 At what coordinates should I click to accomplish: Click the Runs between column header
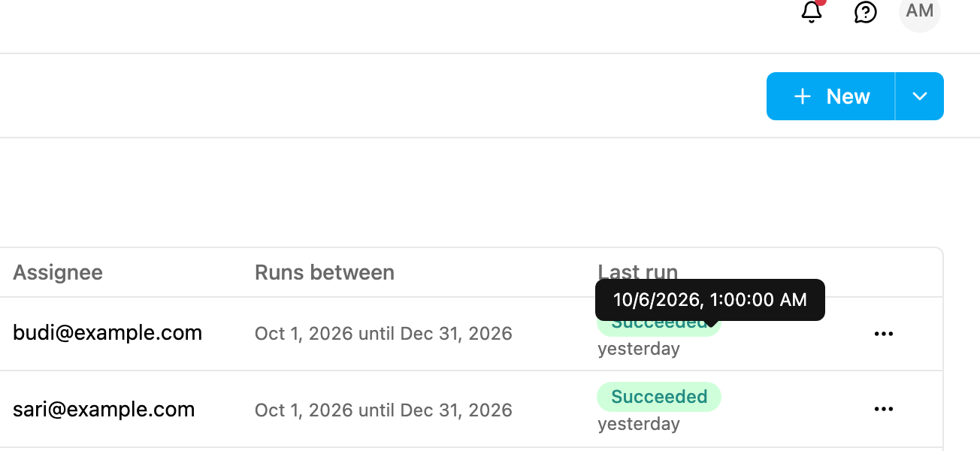click(325, 272)
